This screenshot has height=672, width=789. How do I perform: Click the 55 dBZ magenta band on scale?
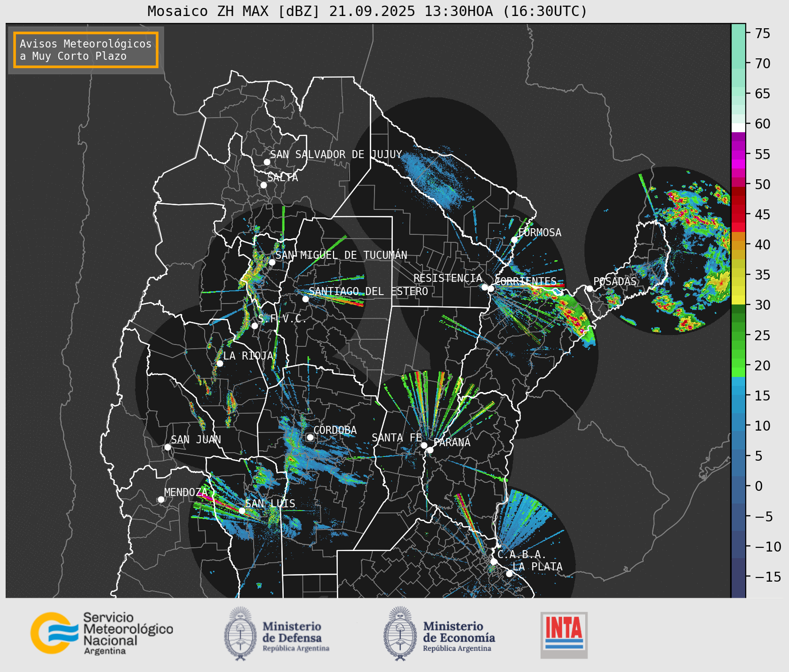coord(738,155)
